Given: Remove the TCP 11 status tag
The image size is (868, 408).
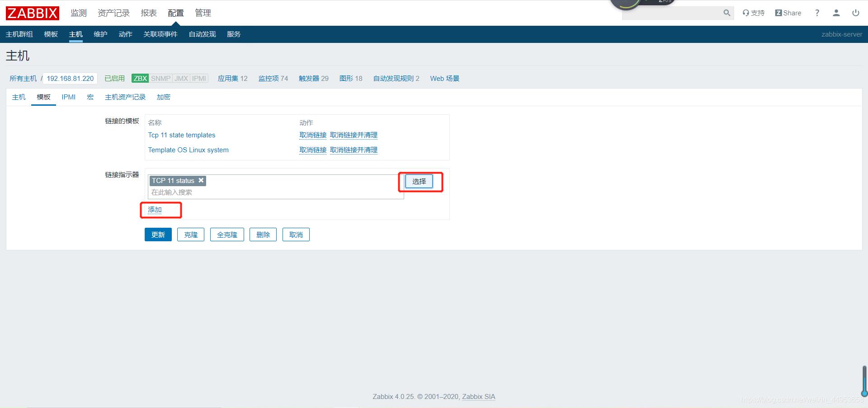Looking at the screenshot, I should click(x=201, y=180).
